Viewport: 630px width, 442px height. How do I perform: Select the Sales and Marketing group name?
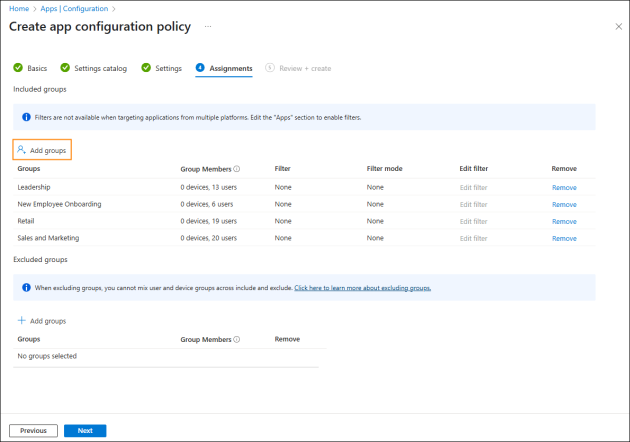(x=48, y=238)
